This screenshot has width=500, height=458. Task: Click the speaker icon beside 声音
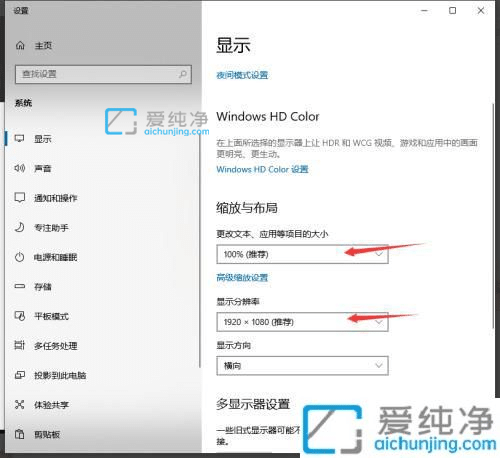coord(19,168)
